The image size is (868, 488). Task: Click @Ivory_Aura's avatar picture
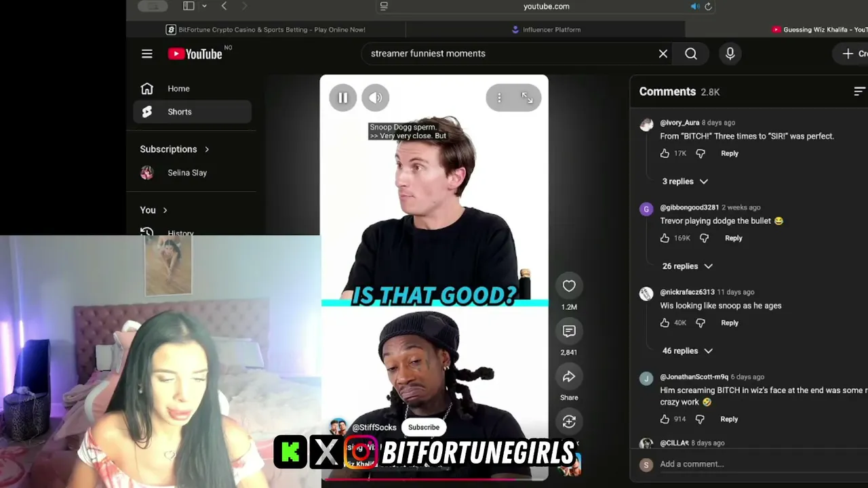(646, 125)
